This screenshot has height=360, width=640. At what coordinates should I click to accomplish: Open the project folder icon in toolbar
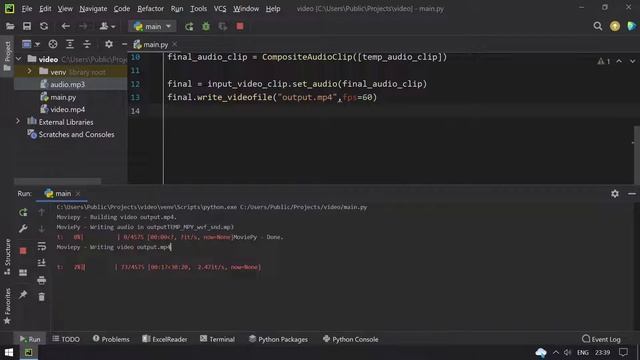10,27
